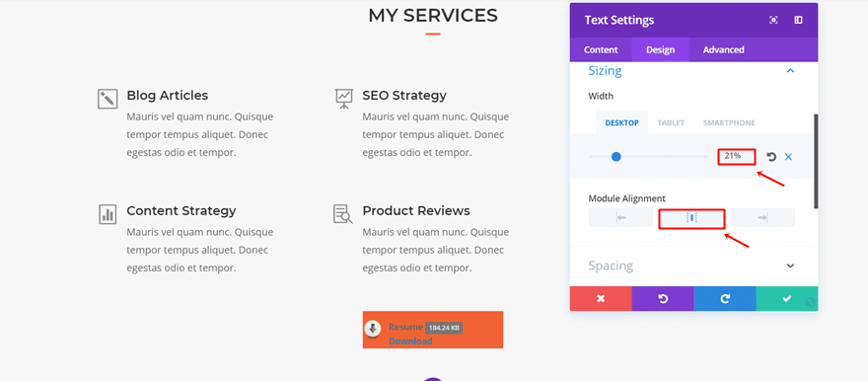The height and width of the screenshot is (381, 868).
Task: Expand the Spacing section
Action: (x=790, y=266)
